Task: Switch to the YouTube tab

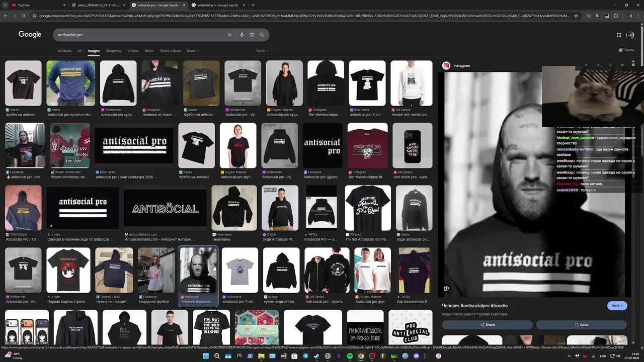Action: [x=38, y=5]
